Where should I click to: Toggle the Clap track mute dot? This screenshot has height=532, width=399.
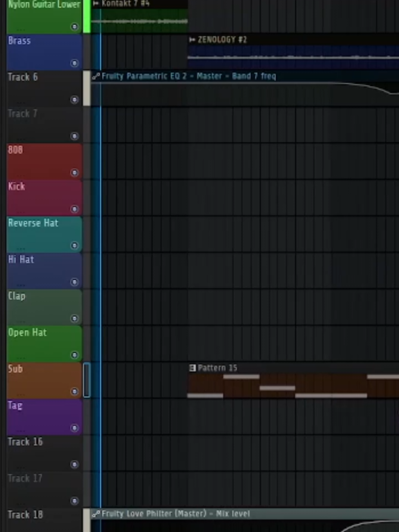74,318
